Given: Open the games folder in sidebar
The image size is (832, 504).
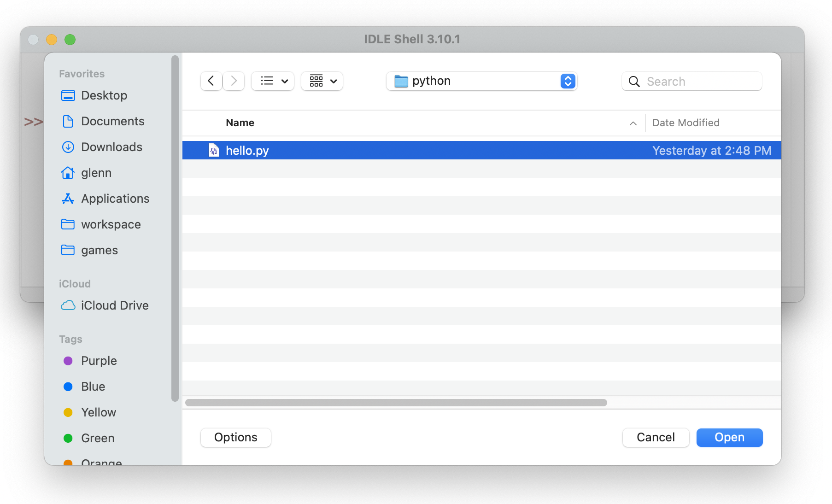Looking at the screenshot, I should pos(100,250).
